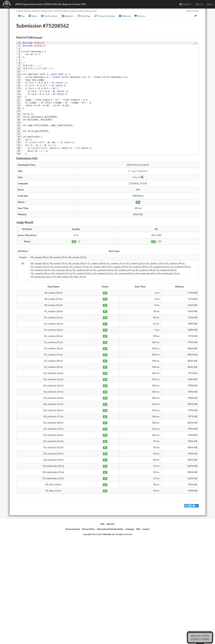
Task: Fold the main function at line 34
Action: pos(21,137)
